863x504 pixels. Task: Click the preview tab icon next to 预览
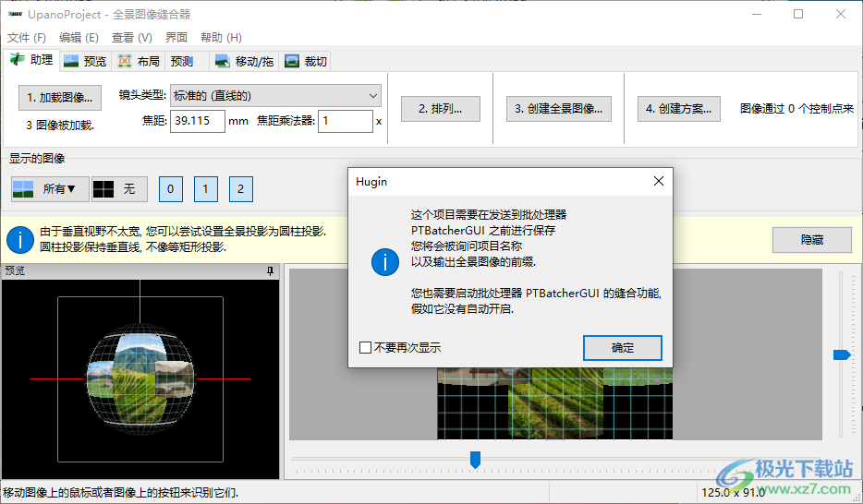71,61
